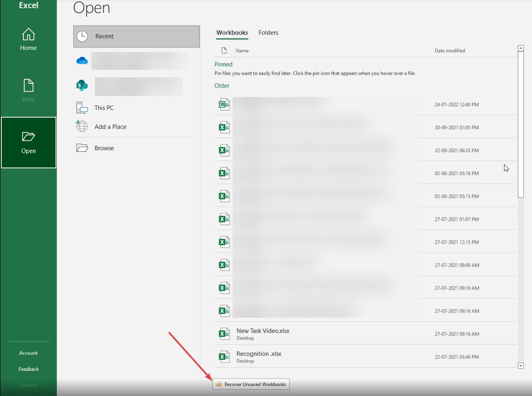The image size is (532, 396).
Task: Click the SharePoint icon in the locations list
Action: (82, 86)
